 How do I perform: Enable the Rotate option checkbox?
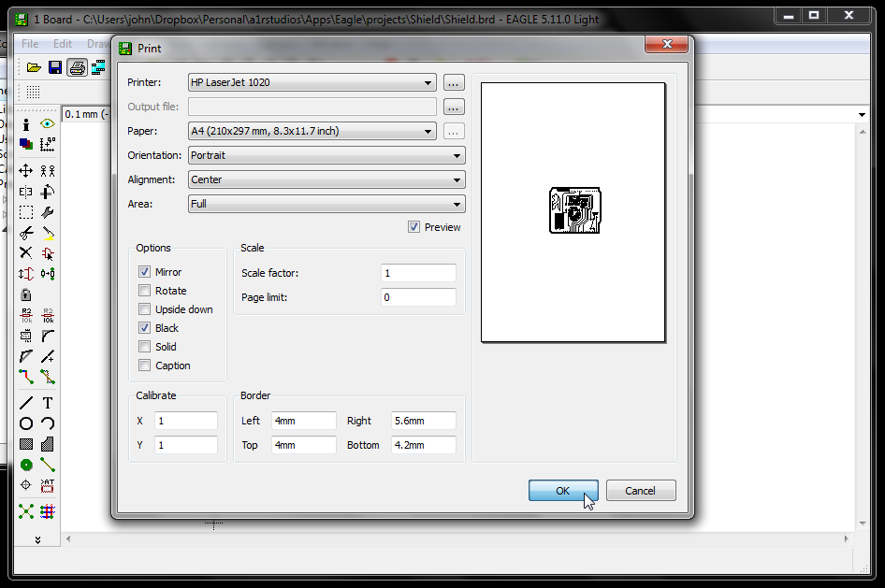(x=144, y=291)
